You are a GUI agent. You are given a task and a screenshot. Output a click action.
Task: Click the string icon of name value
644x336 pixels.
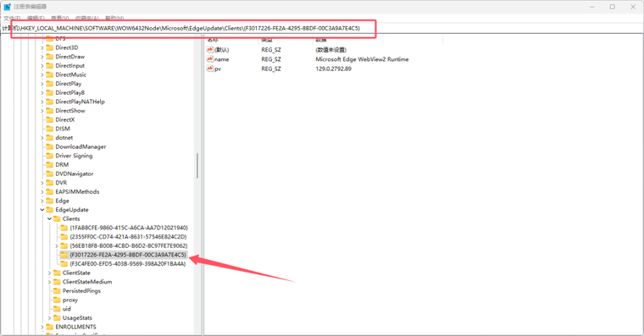coord(210,59)
